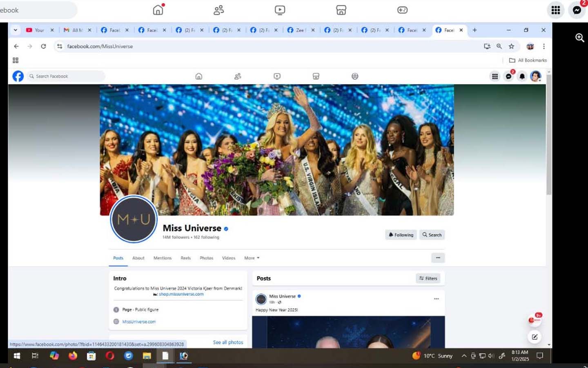Bookmark this page with the star icon
Screen dimensions: 588x368
(511, 46)
